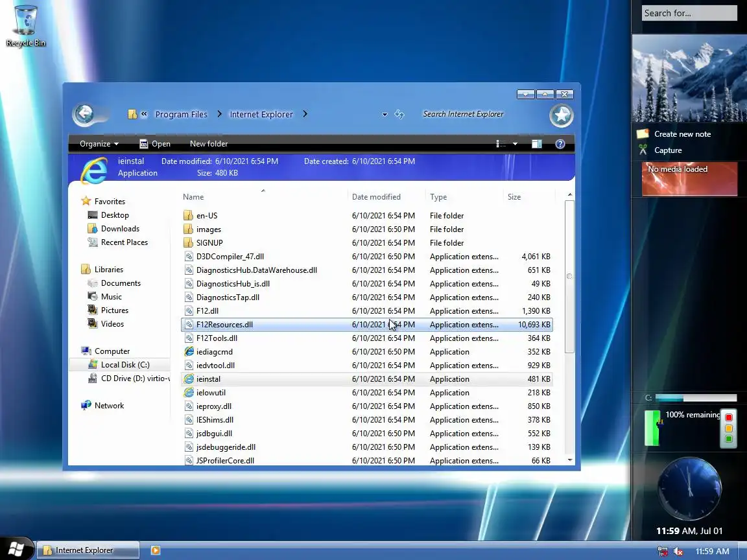Click the Internet Explorer taskbar window button

click(88, 550)
